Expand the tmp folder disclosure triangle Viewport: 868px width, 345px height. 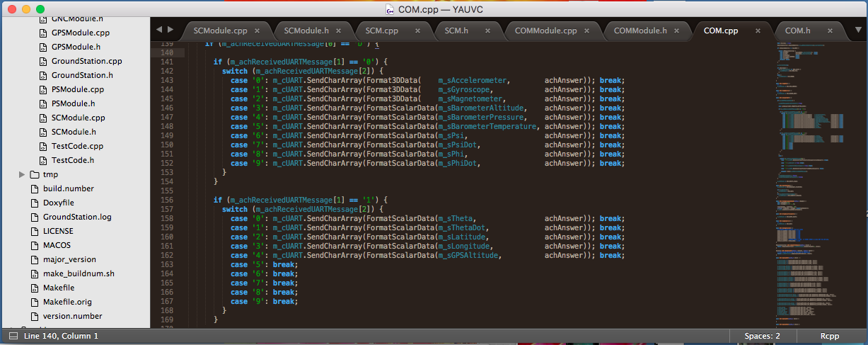tap(22, 174)
